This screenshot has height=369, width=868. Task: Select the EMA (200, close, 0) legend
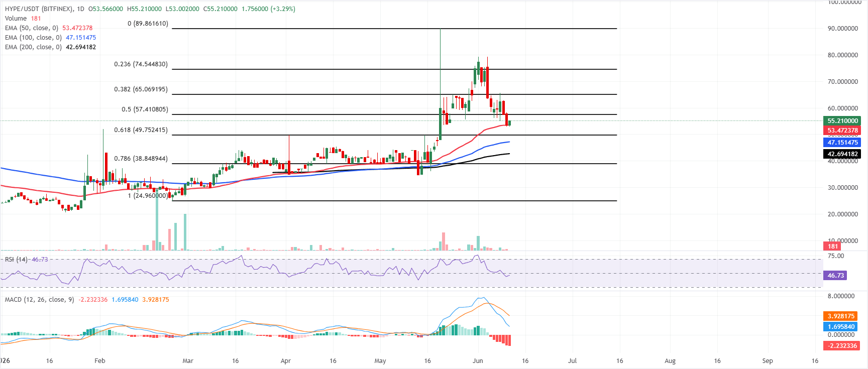[33, 47]
